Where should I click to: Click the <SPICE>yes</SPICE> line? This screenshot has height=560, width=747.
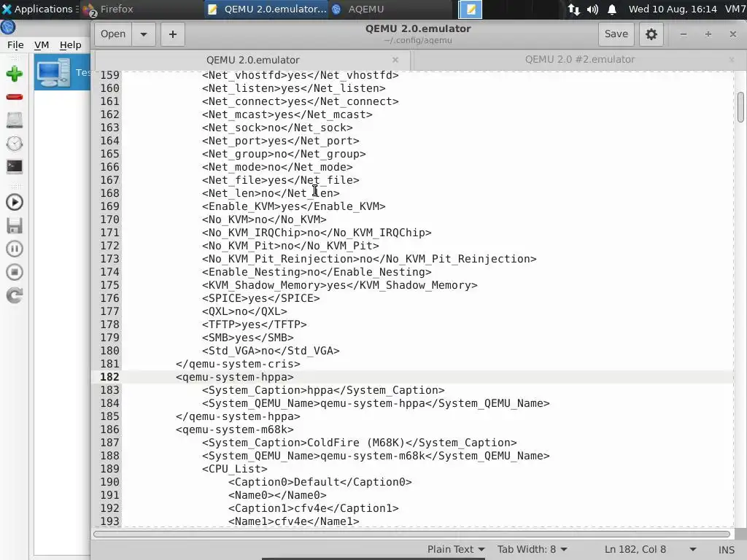click(x=260, y=298)
